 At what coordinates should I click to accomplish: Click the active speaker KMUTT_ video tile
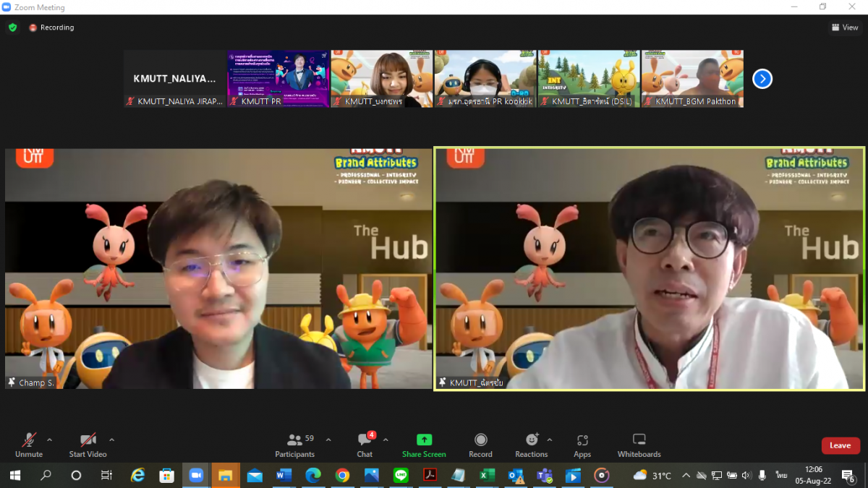tap(650, 269)
